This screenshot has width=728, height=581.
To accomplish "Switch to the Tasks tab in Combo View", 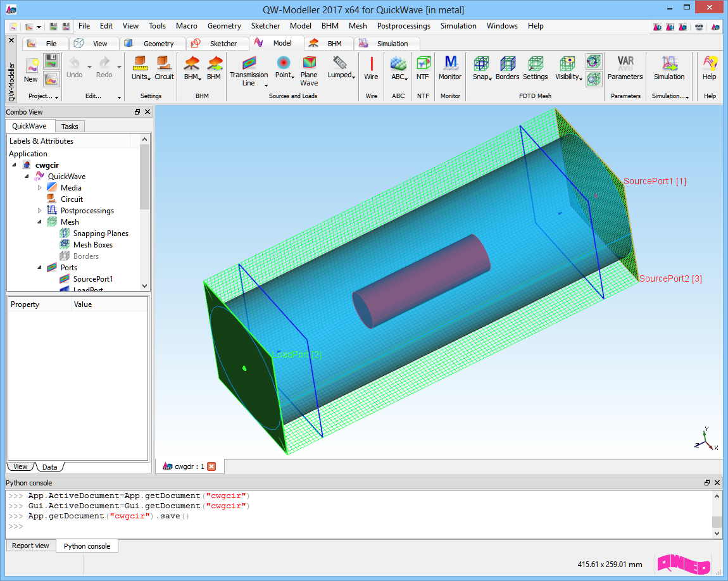I will [x=70, y=126].
